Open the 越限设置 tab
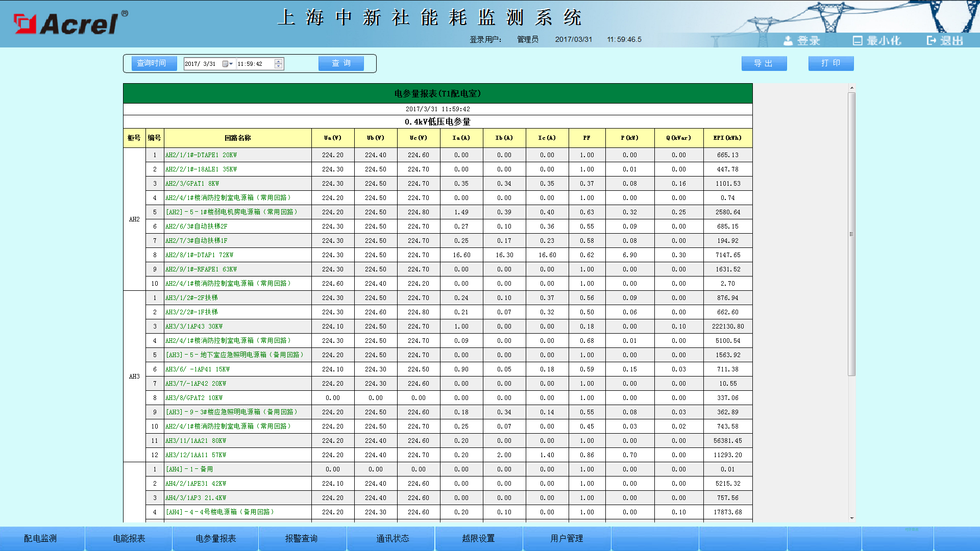 coord(478,538)
